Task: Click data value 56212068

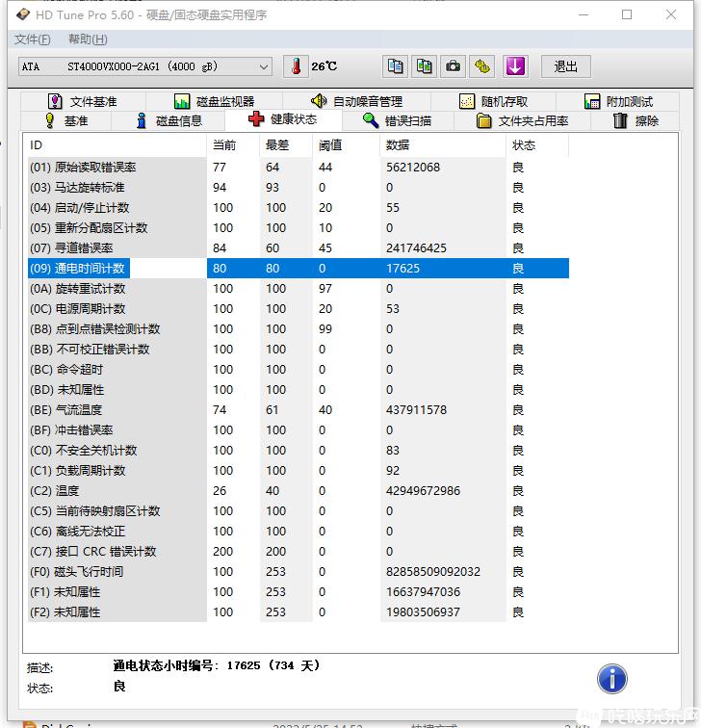Action: (x=413, y=168)
